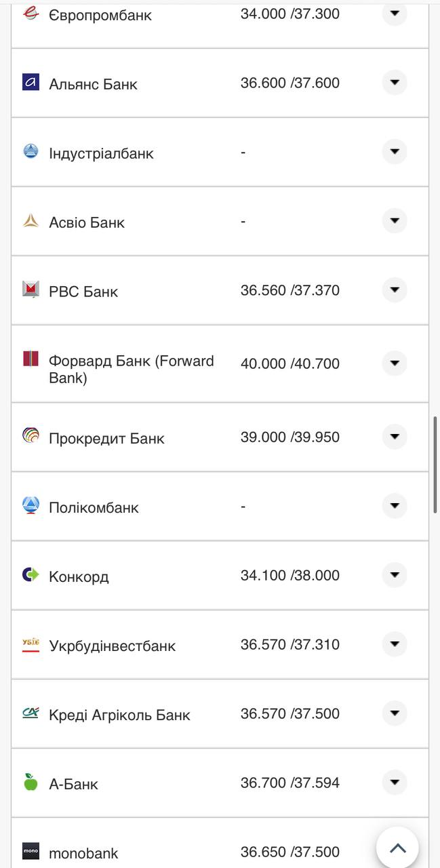Image resolution: width=440 pixels, height=868 pixels.
Task: Click the Асвіо Банк triangle logo
Action: (31, 221)
